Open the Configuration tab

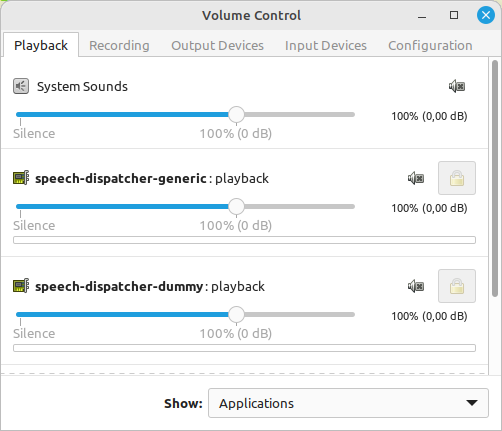coord(430,46)
